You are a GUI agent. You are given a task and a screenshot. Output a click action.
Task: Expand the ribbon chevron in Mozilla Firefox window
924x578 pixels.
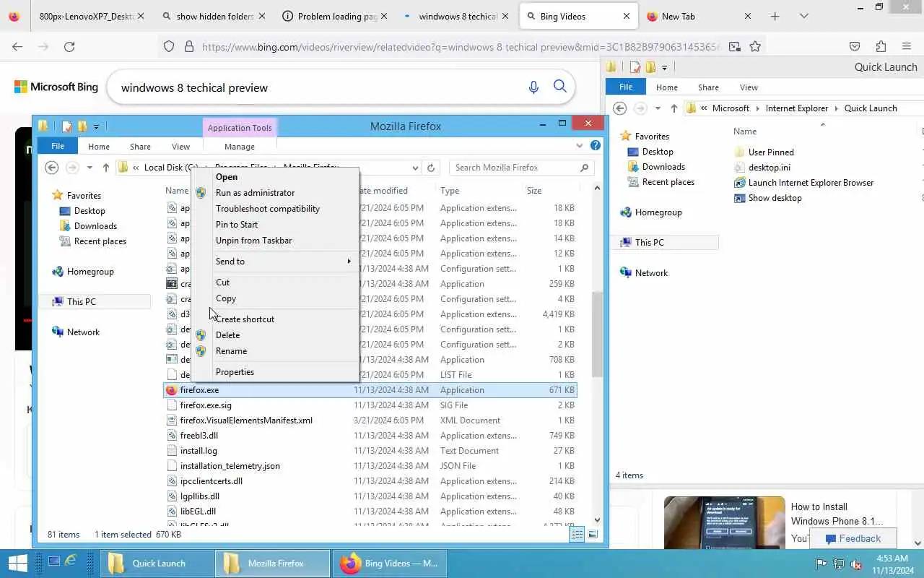tap(579, 145)
